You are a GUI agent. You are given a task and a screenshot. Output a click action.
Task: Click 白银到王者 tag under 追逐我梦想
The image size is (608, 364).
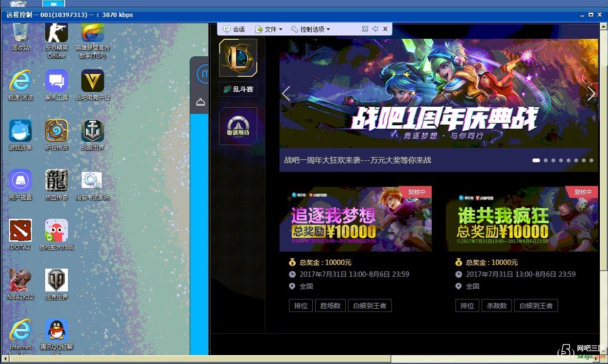[x=370, y=306]
